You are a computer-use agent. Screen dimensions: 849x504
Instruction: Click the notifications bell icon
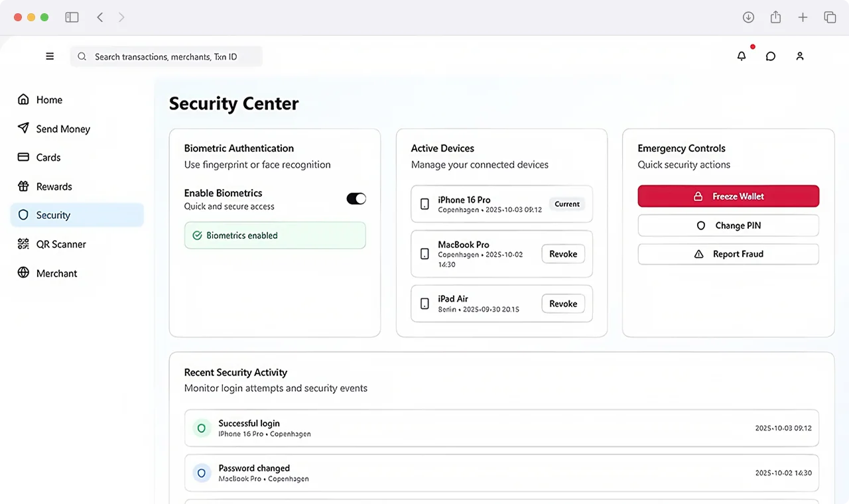point(742,56)
